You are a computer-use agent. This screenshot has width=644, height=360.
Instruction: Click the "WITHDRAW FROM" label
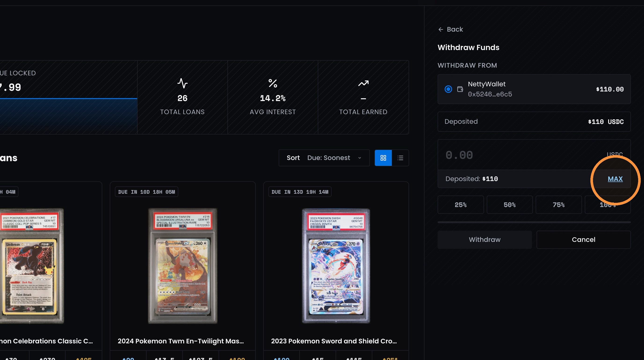[467, 65]
